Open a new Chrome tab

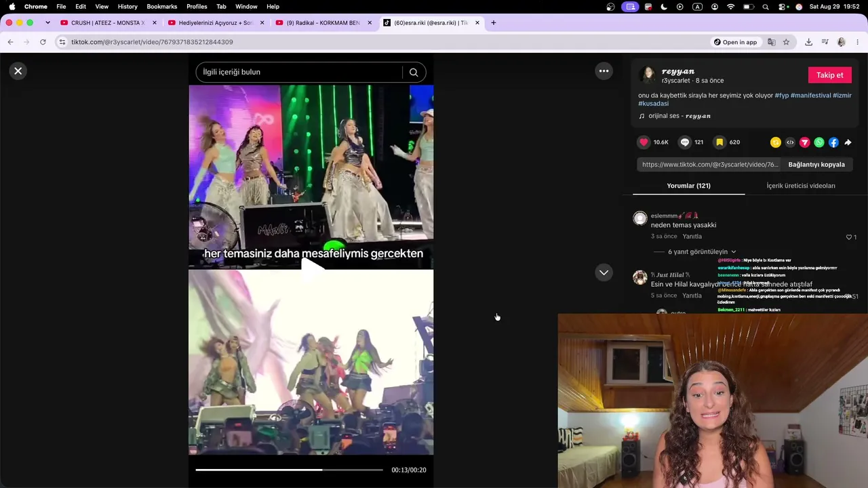[x=494, y=23]
